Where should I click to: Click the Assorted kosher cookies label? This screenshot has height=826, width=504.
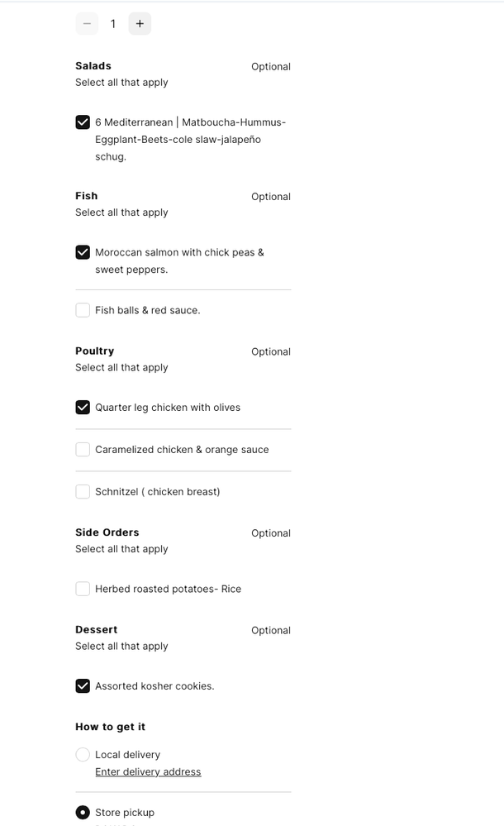pyautogui.click(x=155, y=685)
